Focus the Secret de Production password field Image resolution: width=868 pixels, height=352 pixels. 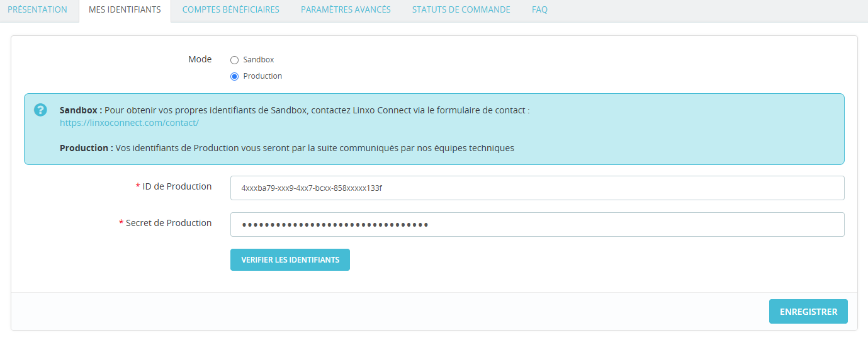tap(537, 224)
